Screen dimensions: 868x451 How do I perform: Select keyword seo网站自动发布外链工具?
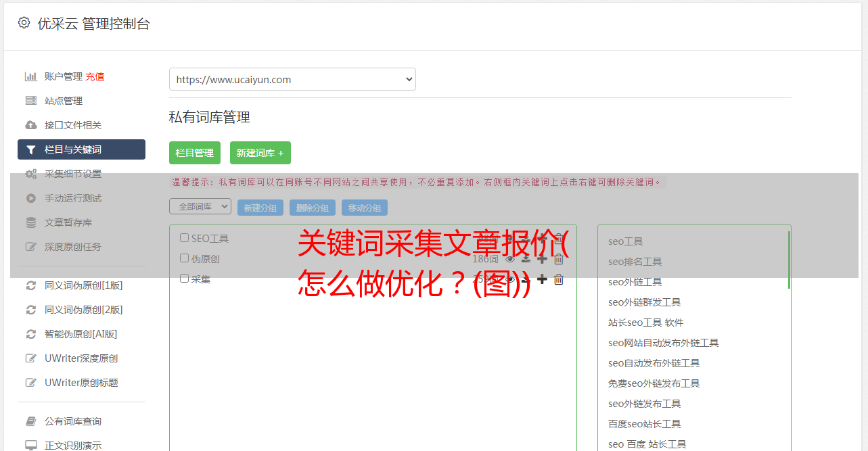(x=664, y=343)
